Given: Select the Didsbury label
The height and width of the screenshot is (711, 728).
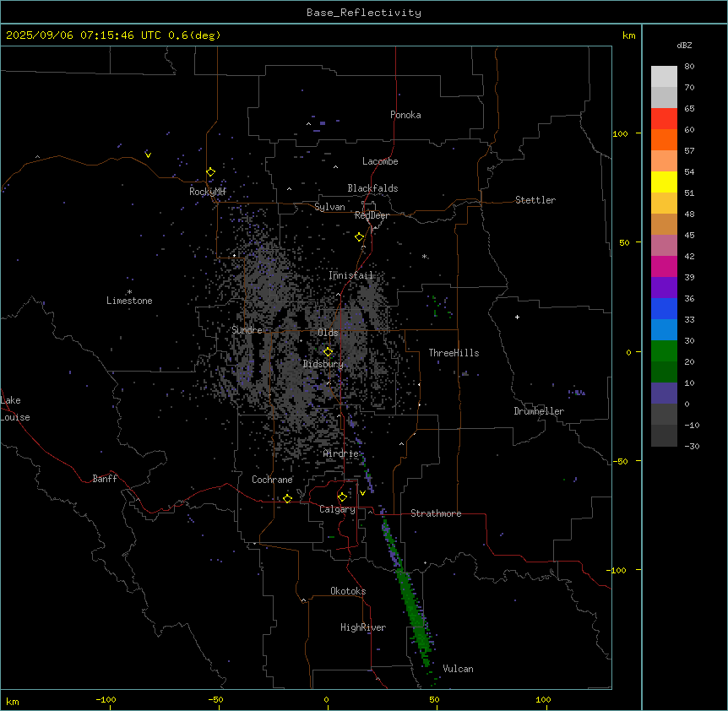Looking at the screenshot, I should [323, 364].
